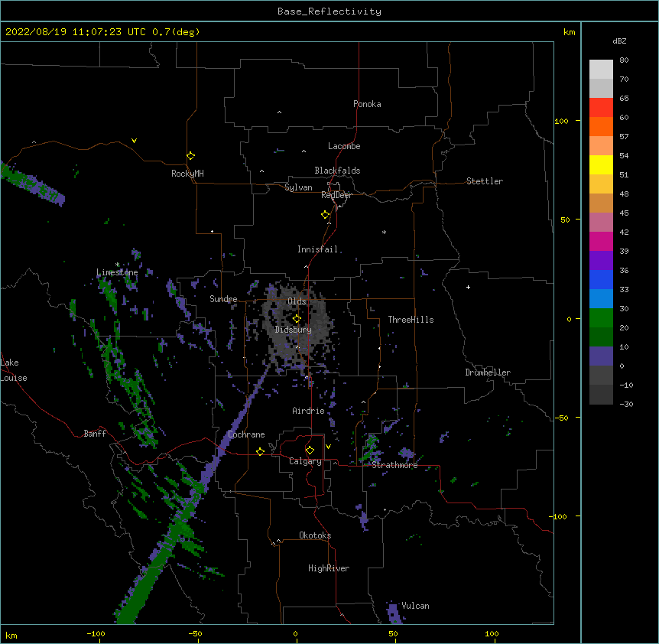The height and width of the screenshot is (644, 659).
Task: Click the red legend swatch below 65
Action: [601, 108]
